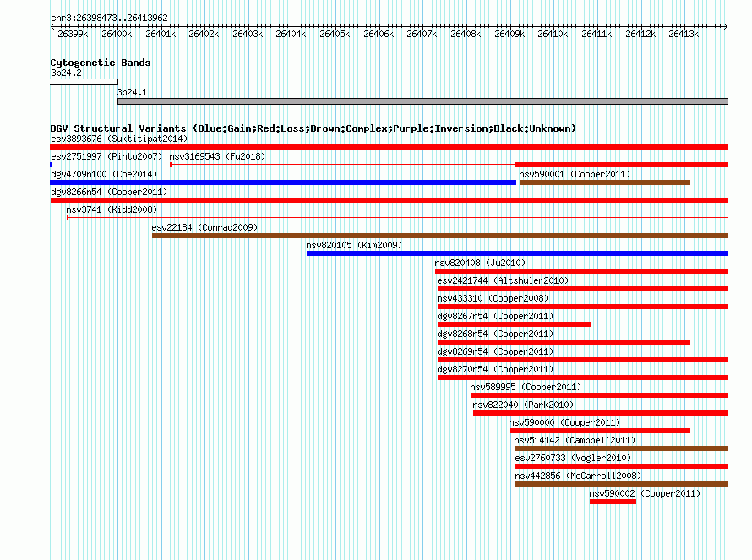Open nsv442856 (McCarroll2008) label
Screen dimensions: 752x560
click(x=578, y=476)
